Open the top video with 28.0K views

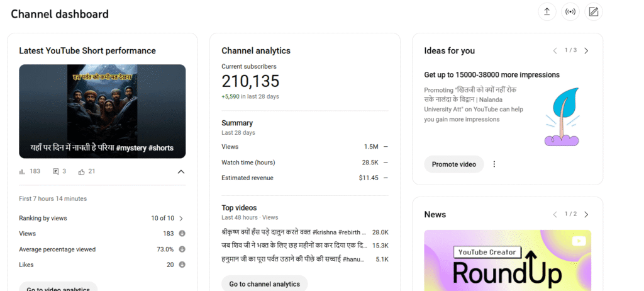pos(295,232)
